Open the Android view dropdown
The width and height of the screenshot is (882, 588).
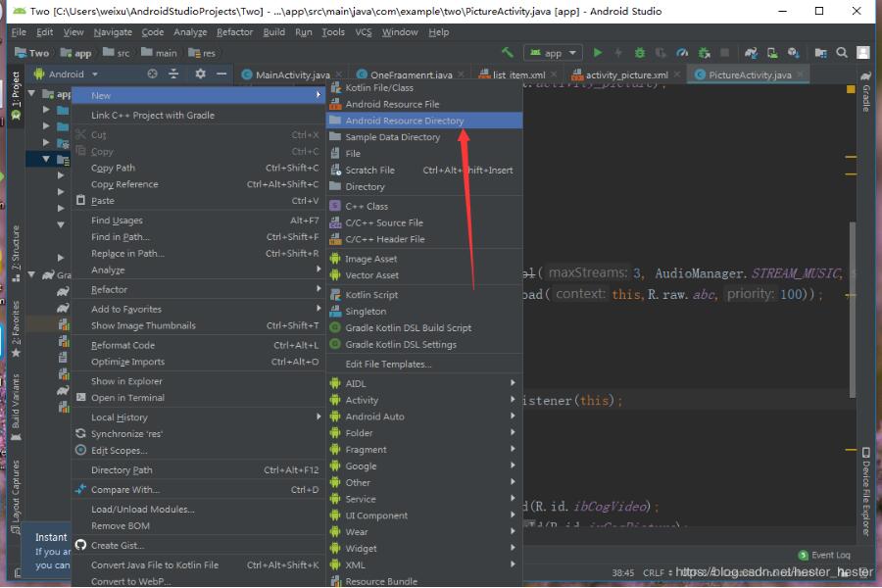66,73
